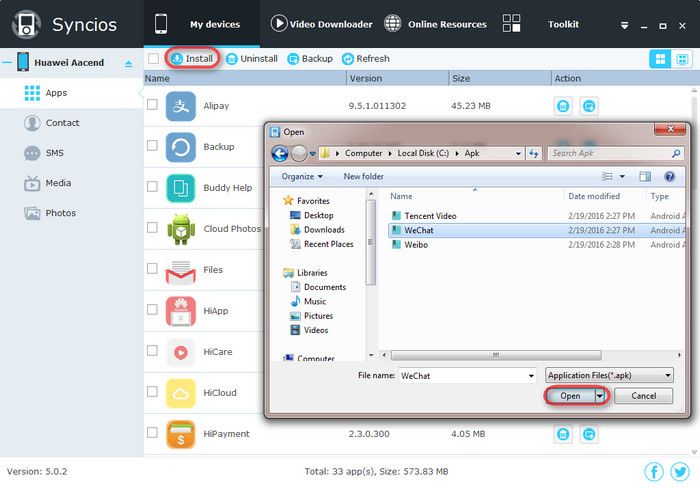
Task: Tick the Alipay checkbox
Action: tap(152, 104)
